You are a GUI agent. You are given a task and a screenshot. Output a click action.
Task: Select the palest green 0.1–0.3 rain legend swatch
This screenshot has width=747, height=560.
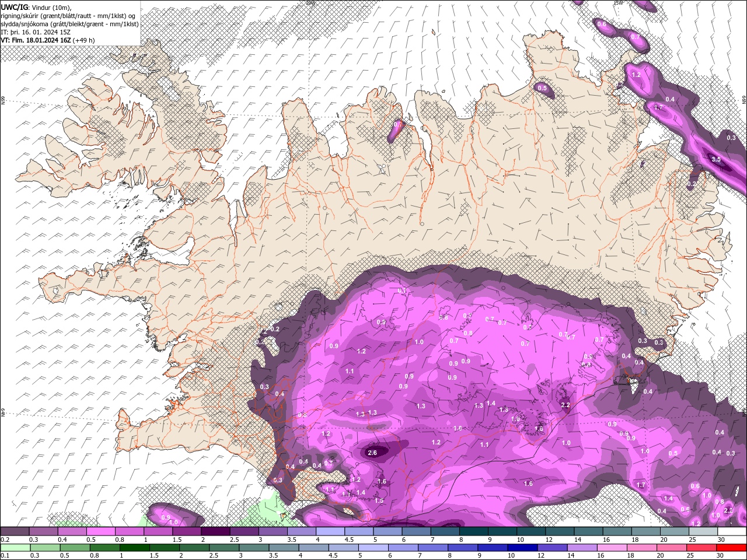(x=15, y=548)
